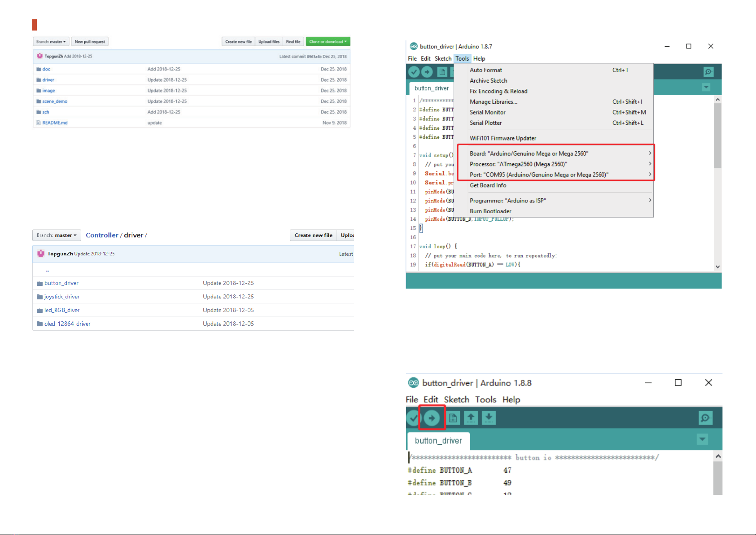Open Branch master dropdown beside Controller path

pos(57,235)
